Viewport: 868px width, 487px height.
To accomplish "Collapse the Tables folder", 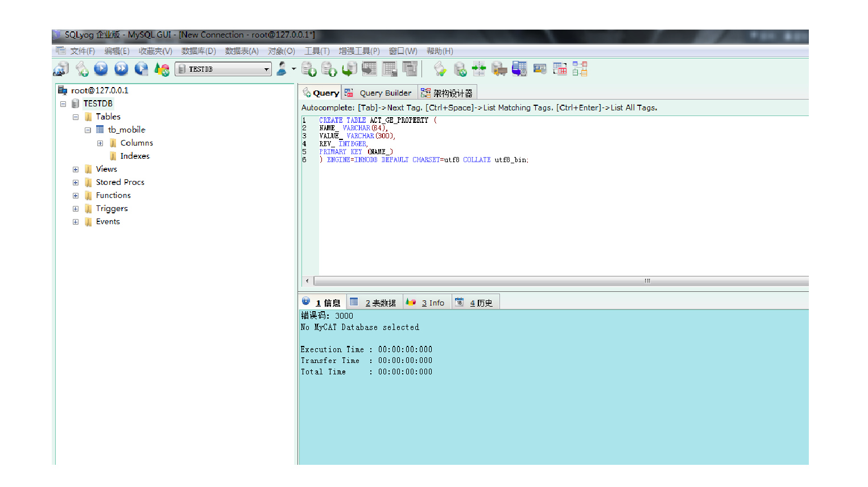I will [x=75, y=117].
